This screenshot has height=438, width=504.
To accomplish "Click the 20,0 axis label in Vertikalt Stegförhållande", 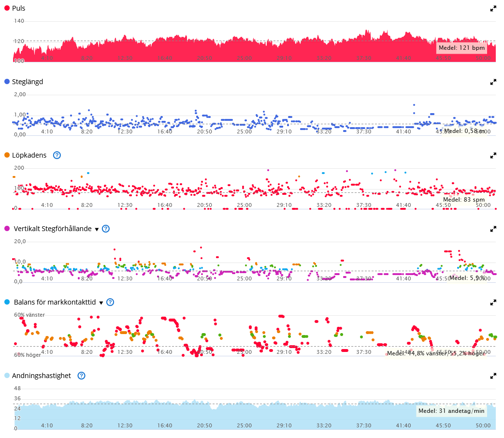I will [20, 242].
